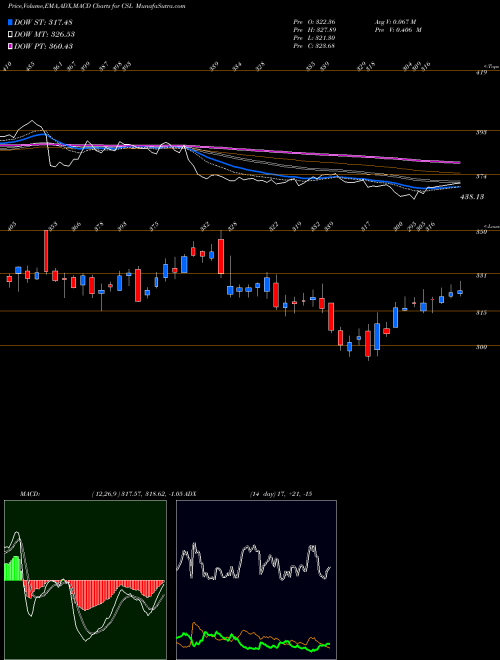This screenshot has height=660, width=500.
Task: Open the green MACD histogram panel
Action: [x=85, y=580]
